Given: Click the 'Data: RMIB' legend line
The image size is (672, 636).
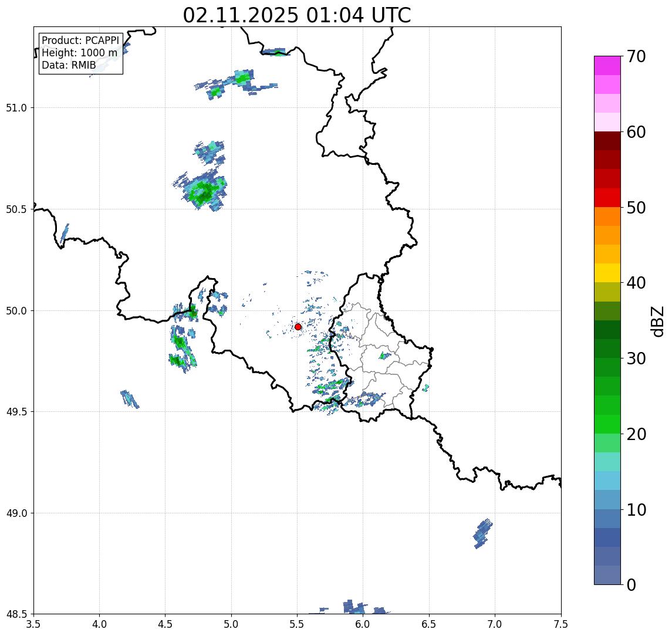Looking at the screenshot, I should pyautogui.click(x=69, y=65).
